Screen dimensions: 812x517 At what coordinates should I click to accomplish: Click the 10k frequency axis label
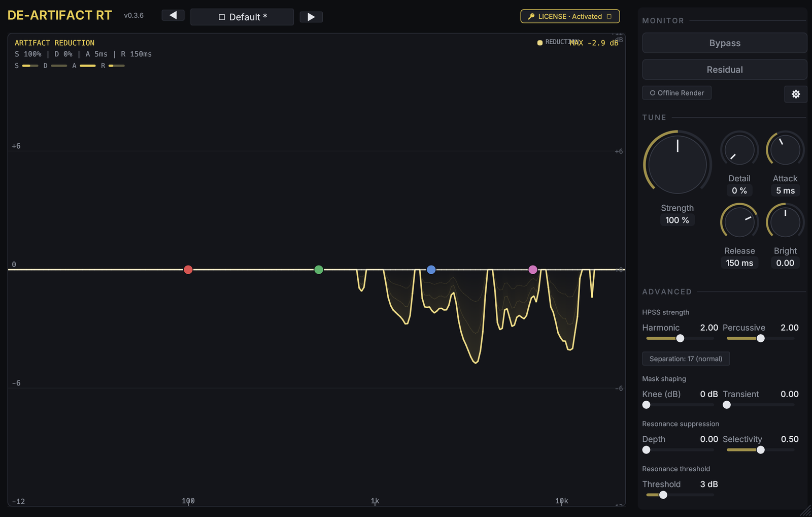pos(562,501)
